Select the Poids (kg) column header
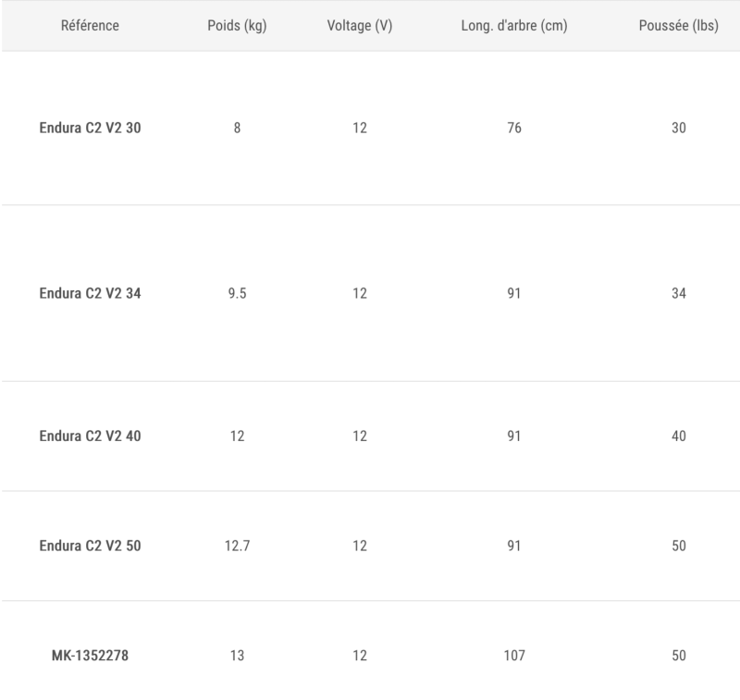Viewport: 740px width, 700px height. tap(237, 26)
